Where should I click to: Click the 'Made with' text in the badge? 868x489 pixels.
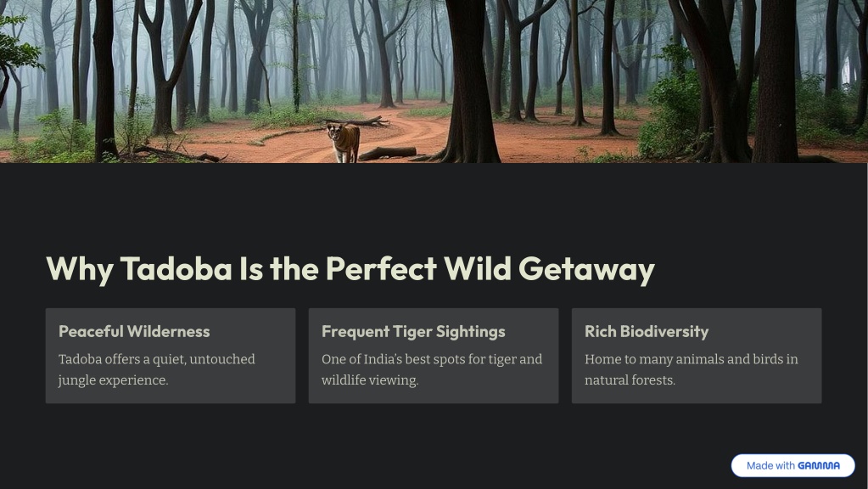(x=770, y=466)
